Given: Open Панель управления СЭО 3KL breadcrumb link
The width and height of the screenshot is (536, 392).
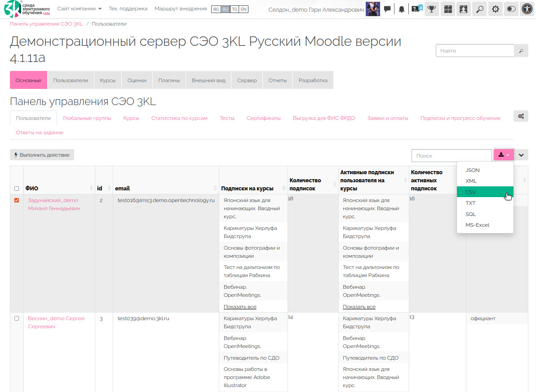Looking at the screenshot, I should [x=46, y=24].
